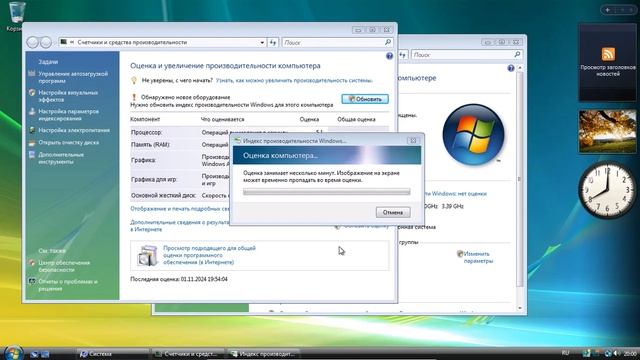The height and width of the screenshot is (360, 640).
Task: Open Отчеты о проблемах и решения link
Action: 68,285
